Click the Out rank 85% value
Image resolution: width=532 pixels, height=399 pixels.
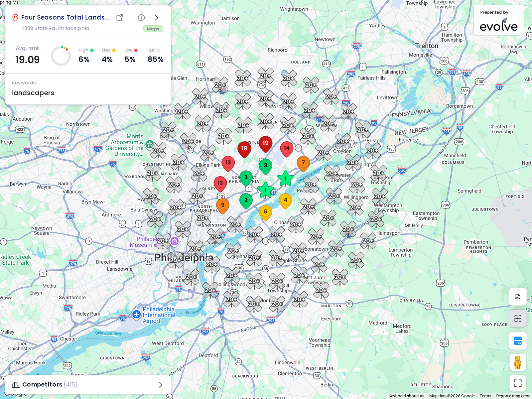point(156,60)
